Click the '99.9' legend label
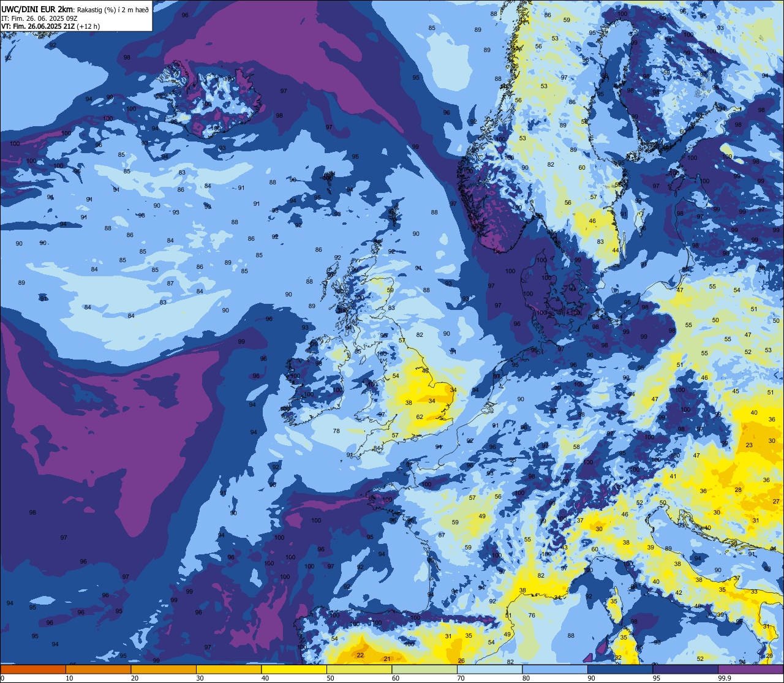The width and height of the screenshot is (784, 683). (725, 678)
